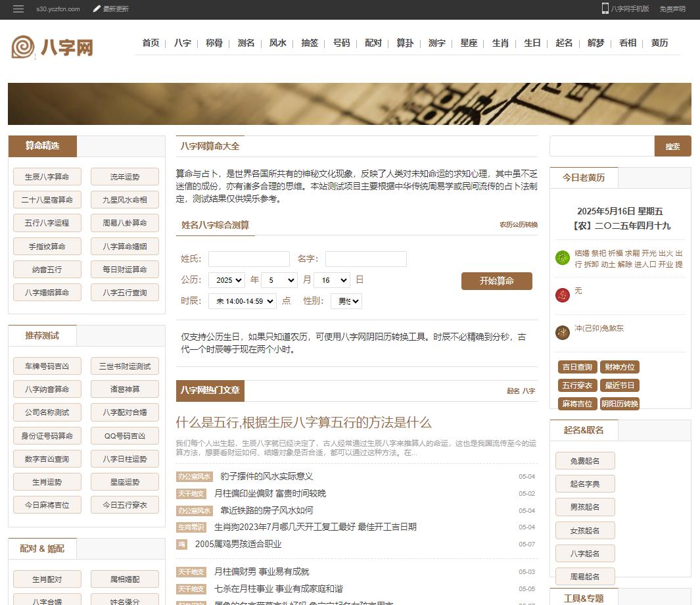Screen dimensions: 700x605
Task: Open the hamburger menu in the top bar
Action: pyautogui.click(x=18, y=10)
